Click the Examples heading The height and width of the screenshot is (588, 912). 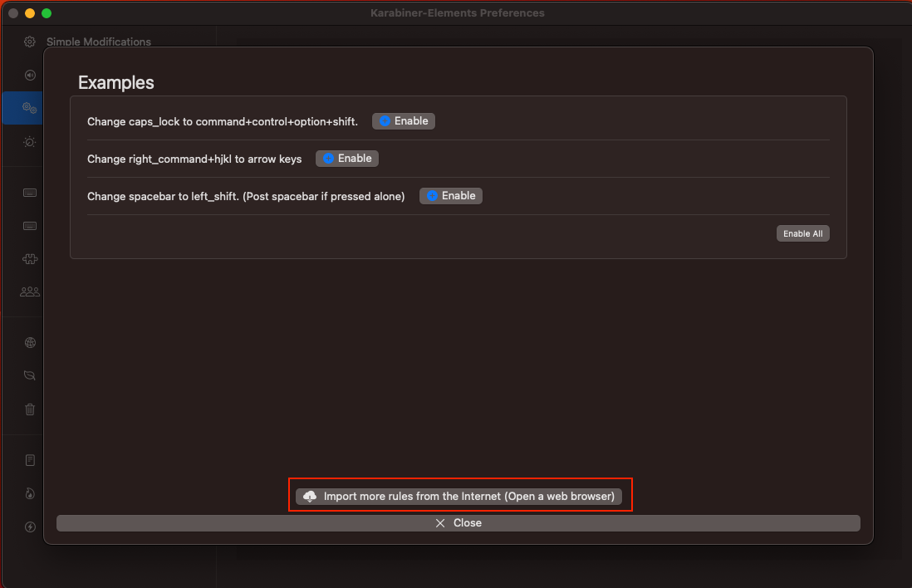point(115,82)
